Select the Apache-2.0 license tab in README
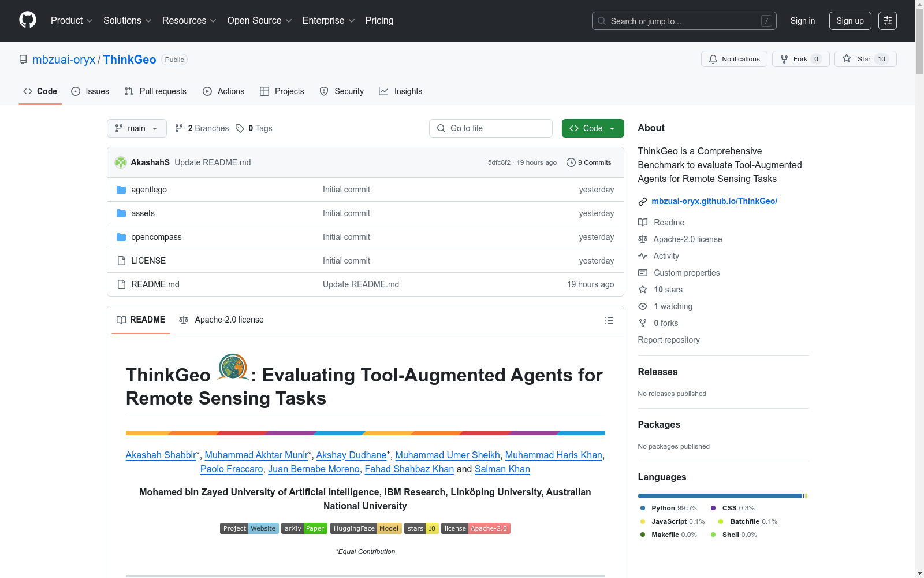The height and width of the screenshot is (578, 924). pyautogui.click(x=221, y=320)
